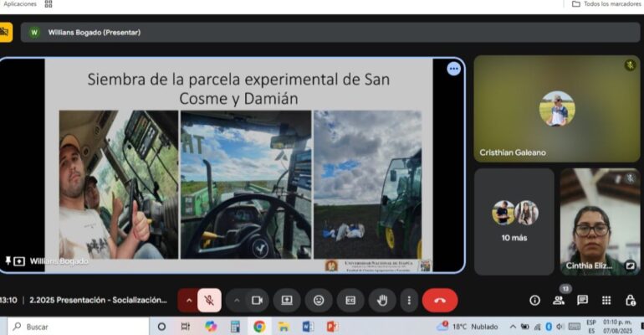This screenshot has height=335, width=644.
Task: Expand hidden system tray icons
Action: click(513, 327)
